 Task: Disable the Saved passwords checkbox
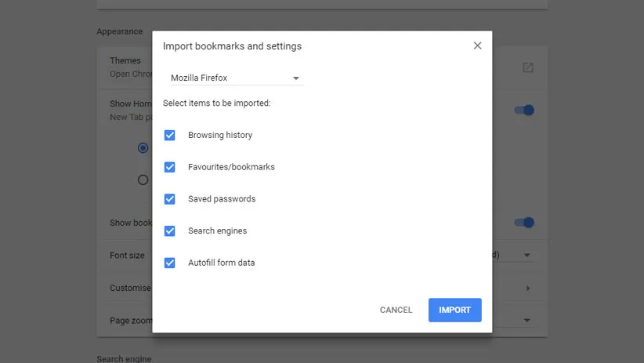point(169,199)
